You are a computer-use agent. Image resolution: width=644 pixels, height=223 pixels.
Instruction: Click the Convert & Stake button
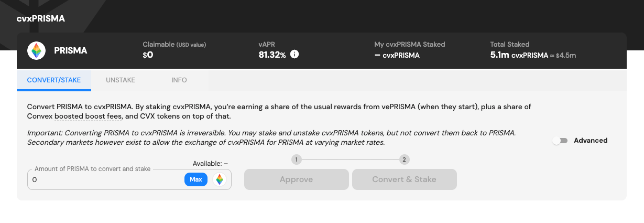coord(404,179)
